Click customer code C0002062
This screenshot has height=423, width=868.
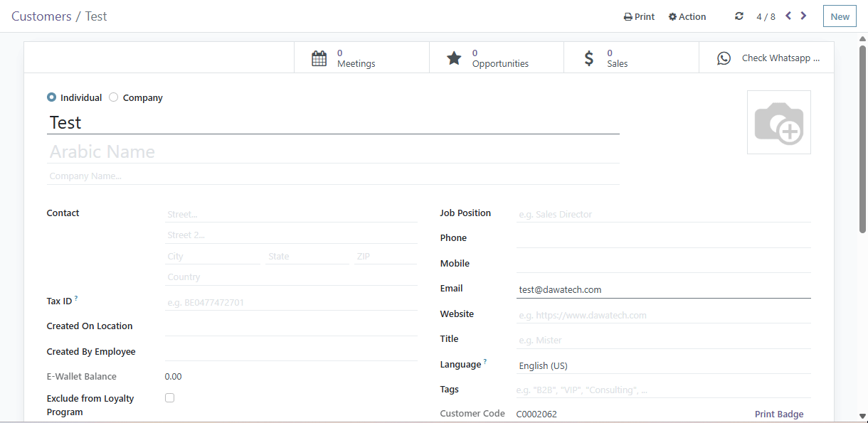click(x=536, y=414)
